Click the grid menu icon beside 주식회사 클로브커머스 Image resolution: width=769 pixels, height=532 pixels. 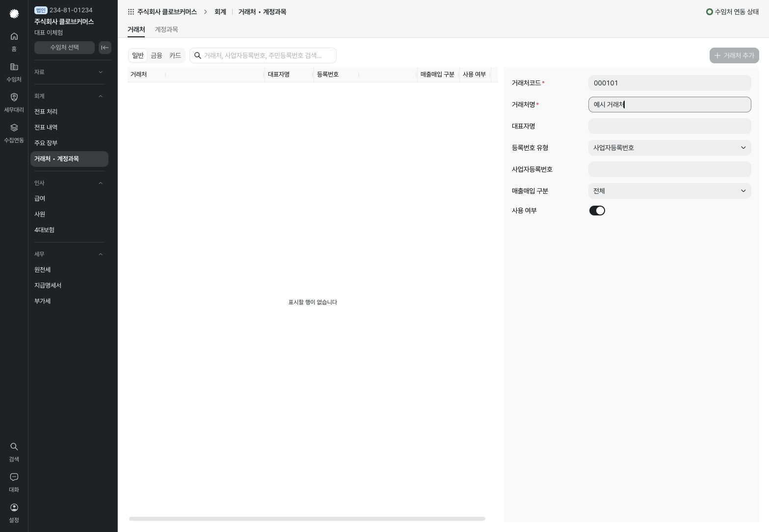point(131,12)
